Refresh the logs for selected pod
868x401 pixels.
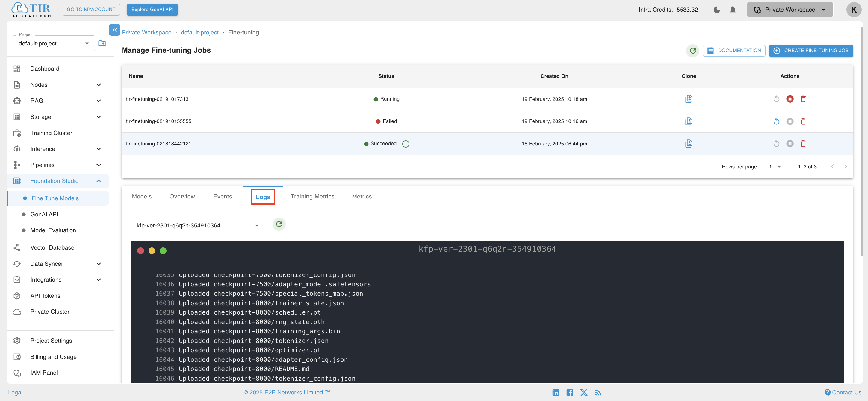pos(279,224)
